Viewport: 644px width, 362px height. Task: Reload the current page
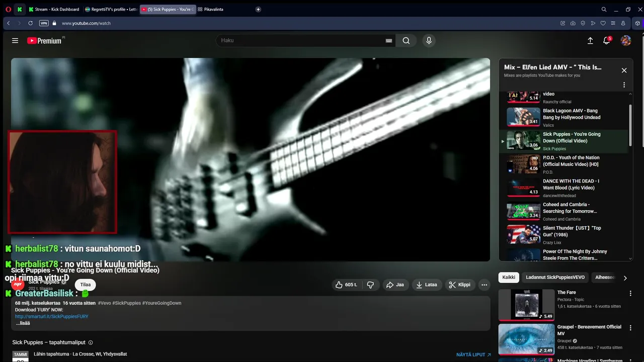click(x=30, y=23)
